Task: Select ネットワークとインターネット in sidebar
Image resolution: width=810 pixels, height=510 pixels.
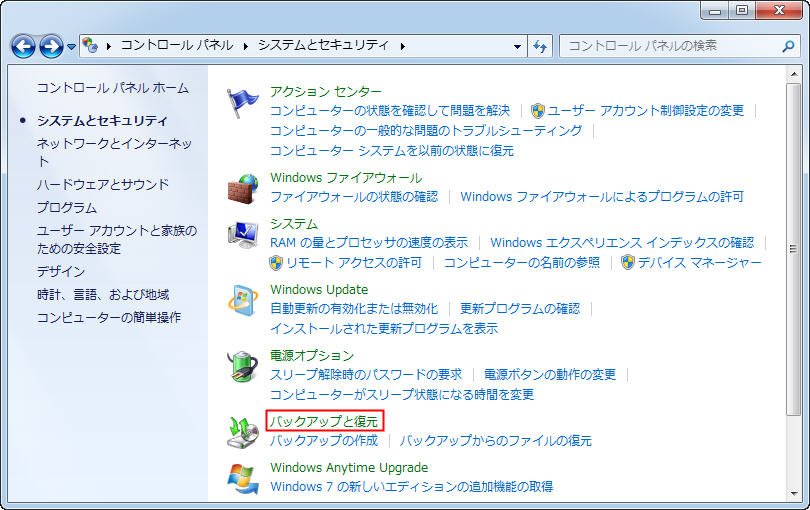Action: (x=114, y=152)
